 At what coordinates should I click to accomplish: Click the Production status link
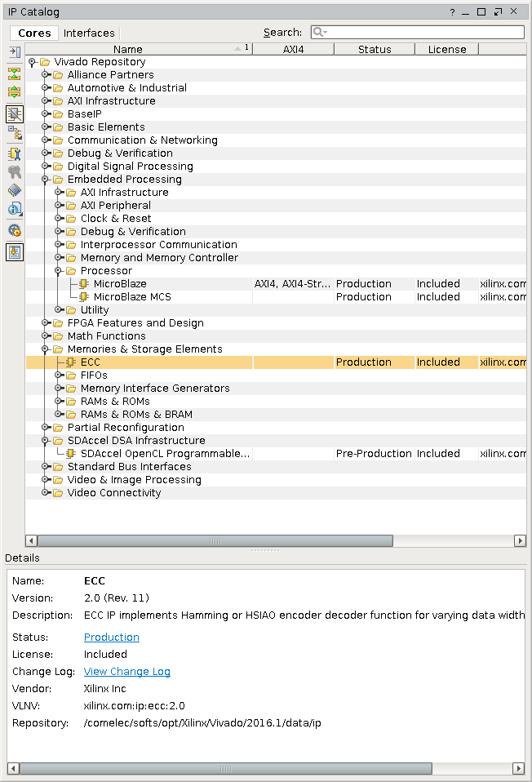pos(111,638)
